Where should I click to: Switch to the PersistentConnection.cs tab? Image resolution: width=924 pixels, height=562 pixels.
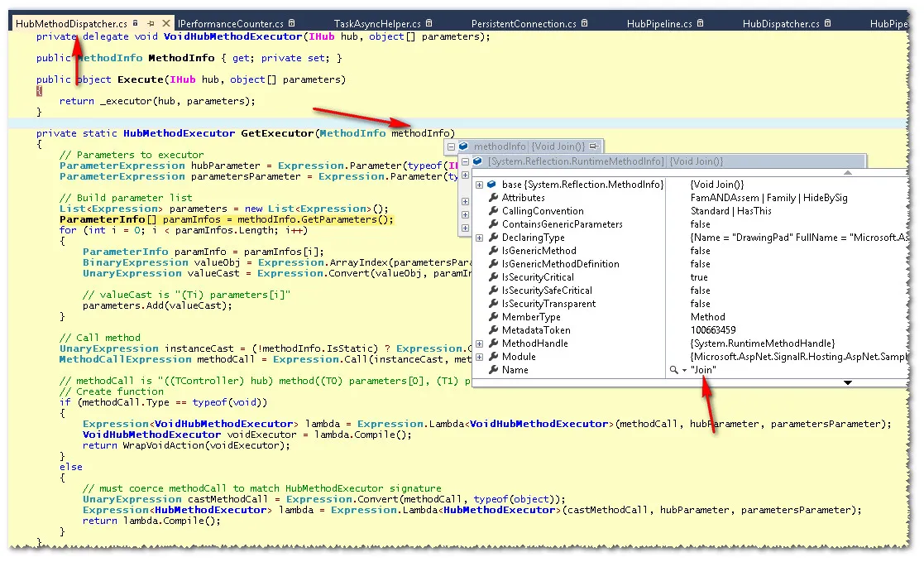(523, 24)
